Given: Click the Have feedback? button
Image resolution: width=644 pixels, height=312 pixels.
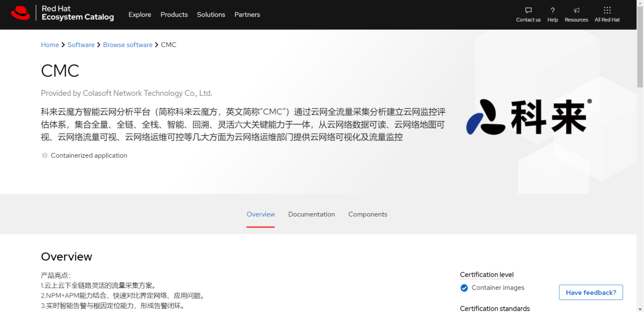Looking at the screenshot, I should [x=591, y=292].
